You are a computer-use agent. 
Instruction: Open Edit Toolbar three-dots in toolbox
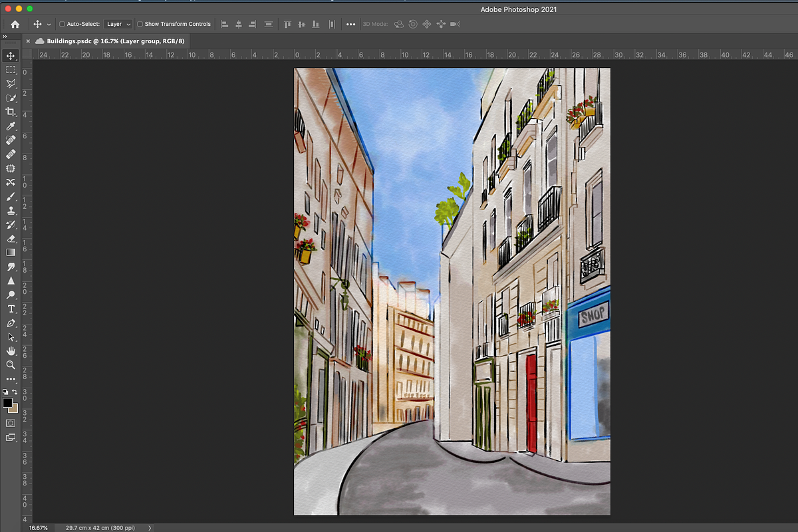coord(11,379)
